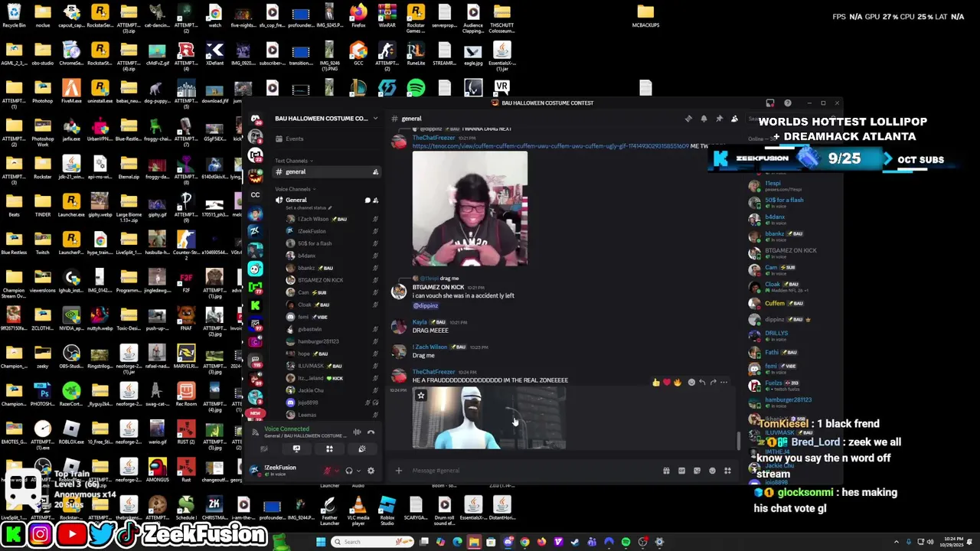Open soundboard from the voice panel
Screen dimensions: 980x551
361,449
